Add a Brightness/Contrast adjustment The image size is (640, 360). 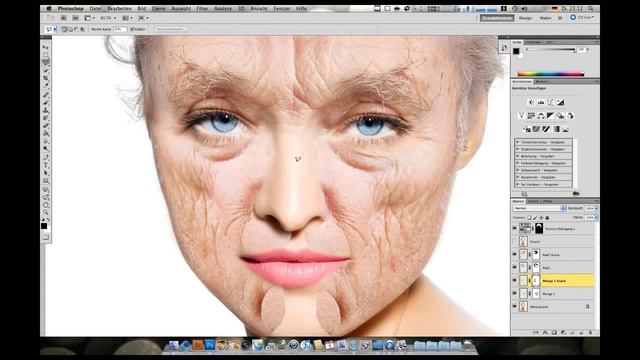point(531,102)
